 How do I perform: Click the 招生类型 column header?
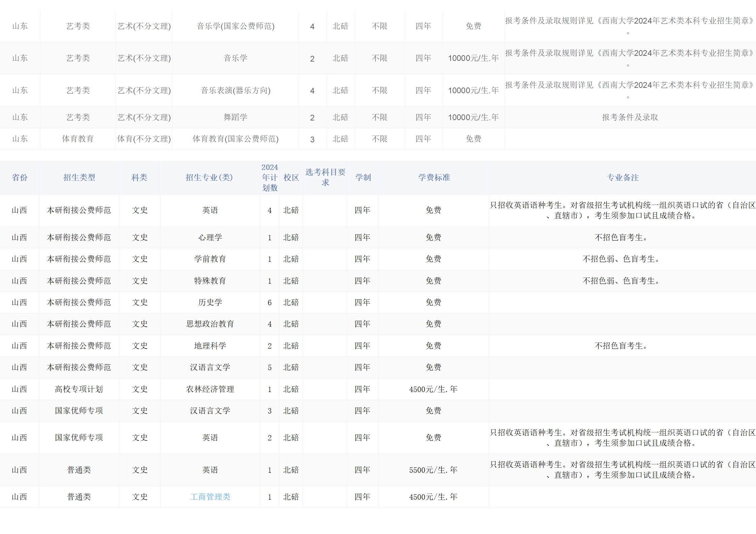pos(79,178)
